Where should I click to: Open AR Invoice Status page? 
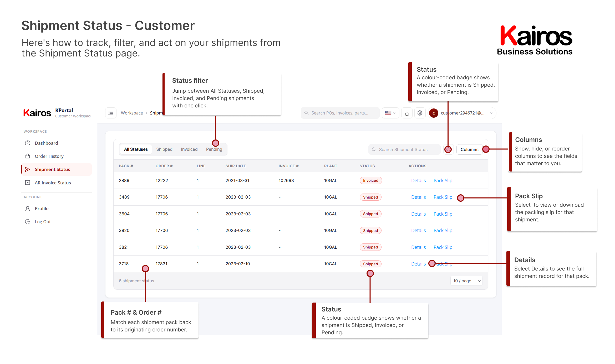(56, 183)
